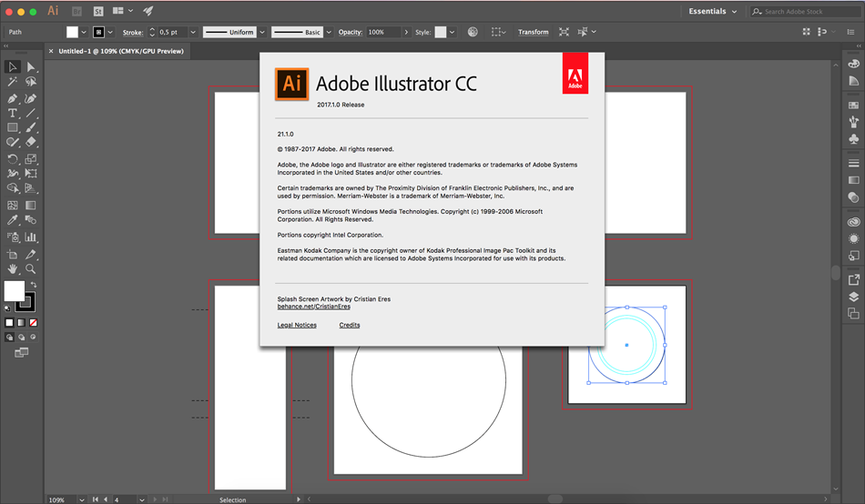Open the Brushes panel icon
865x504 pixels.
[853, 122]
